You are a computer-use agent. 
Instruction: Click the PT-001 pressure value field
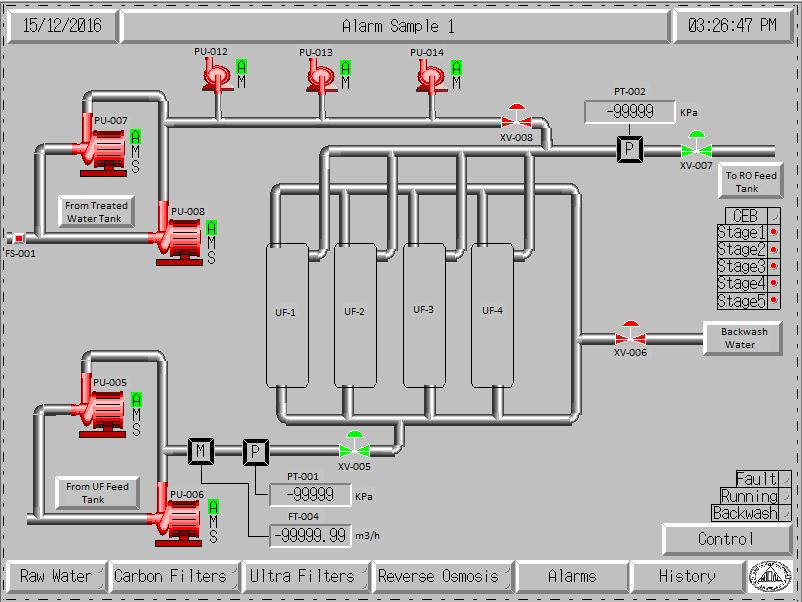(310, 495)
